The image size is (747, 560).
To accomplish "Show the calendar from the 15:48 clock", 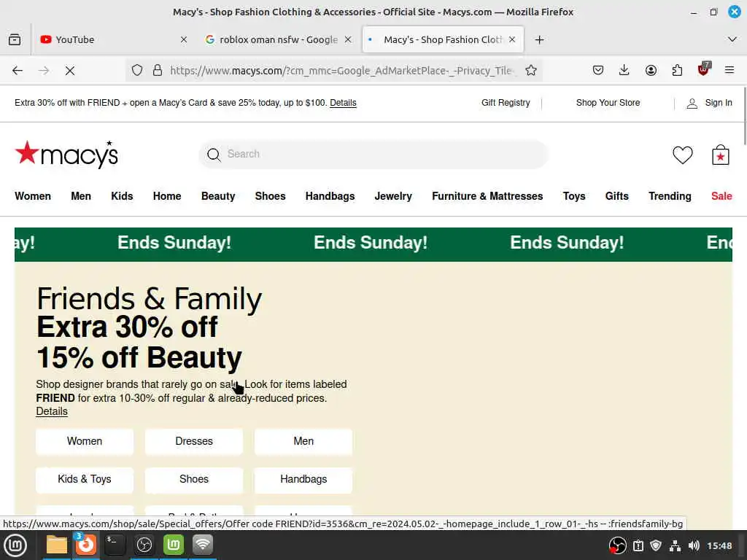I will tap(719, 545).
